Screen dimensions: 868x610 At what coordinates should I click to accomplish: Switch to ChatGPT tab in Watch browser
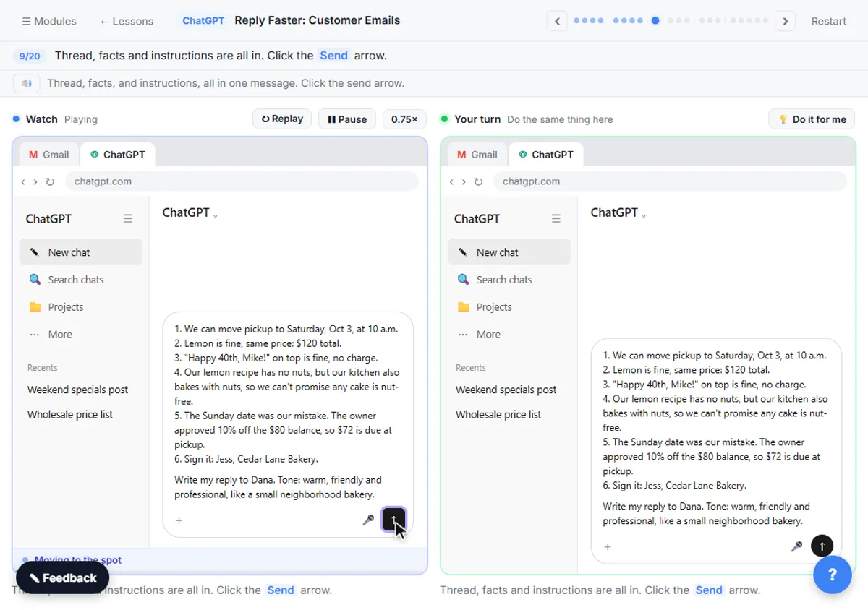pyautogui.click(x=118, y=155)
